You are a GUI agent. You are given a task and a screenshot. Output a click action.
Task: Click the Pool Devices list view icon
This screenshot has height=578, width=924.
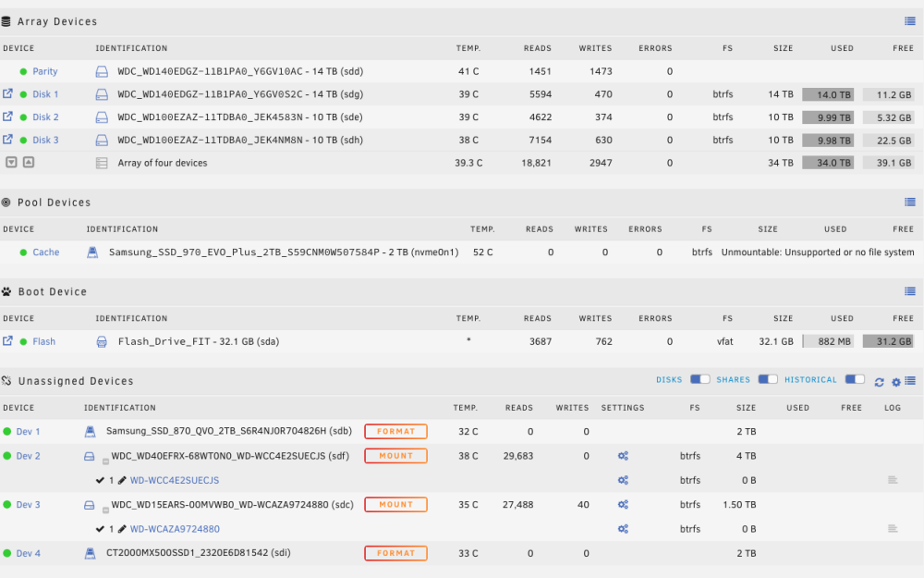coord(910,203)
